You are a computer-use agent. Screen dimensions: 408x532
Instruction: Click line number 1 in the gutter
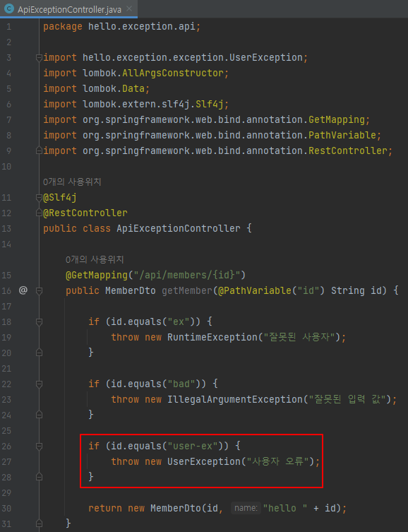point(8,26)
